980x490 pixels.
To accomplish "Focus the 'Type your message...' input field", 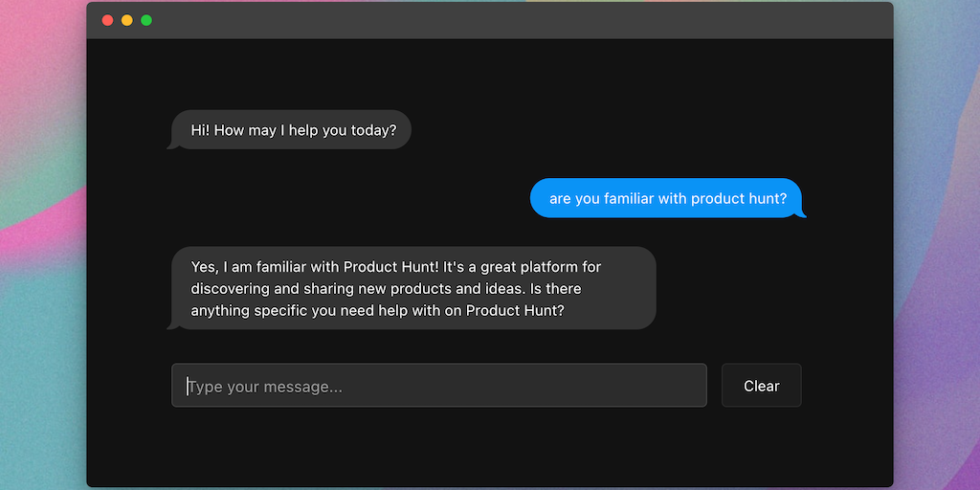I will tap(438, 386).
